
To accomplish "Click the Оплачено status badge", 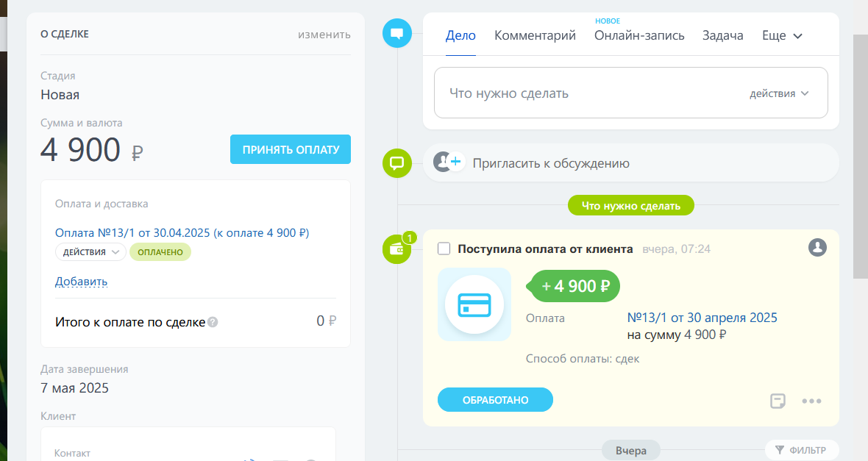I will tap(160, 251).
